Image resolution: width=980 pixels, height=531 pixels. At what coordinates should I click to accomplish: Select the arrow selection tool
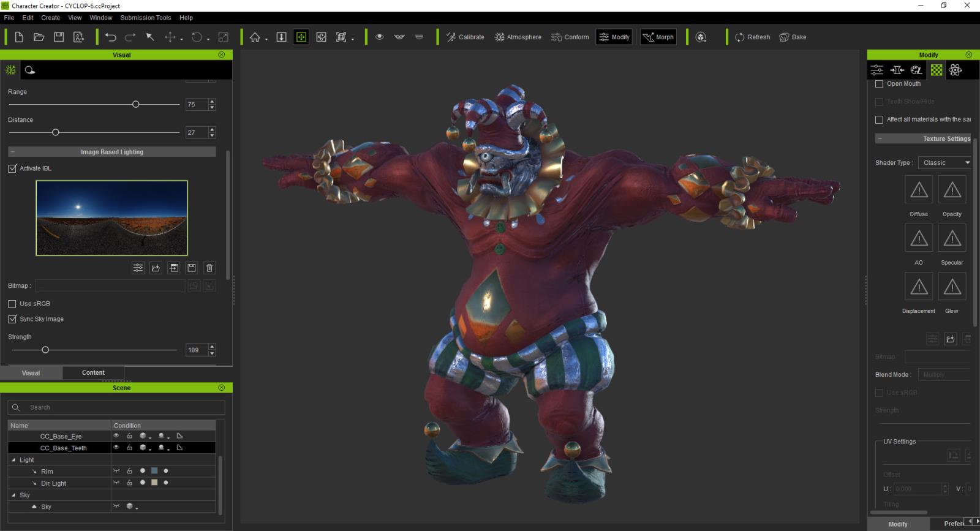click(150, 37)
